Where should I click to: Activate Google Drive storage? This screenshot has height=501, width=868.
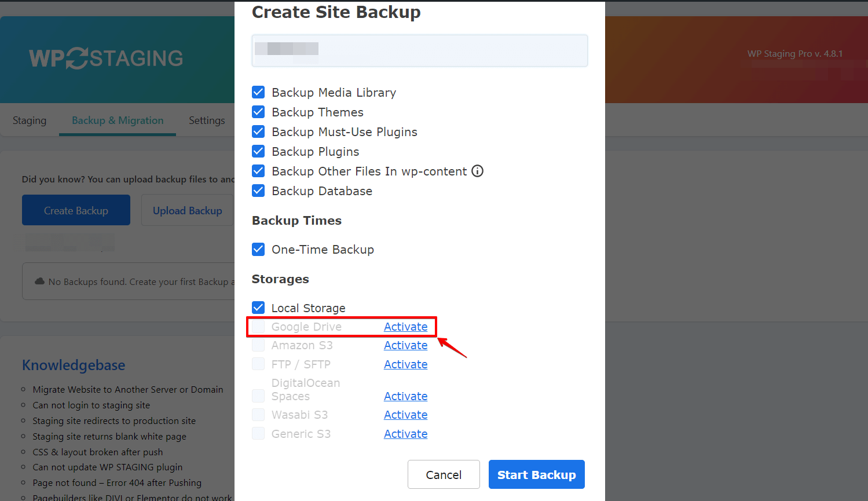click(x=405, y=326)
